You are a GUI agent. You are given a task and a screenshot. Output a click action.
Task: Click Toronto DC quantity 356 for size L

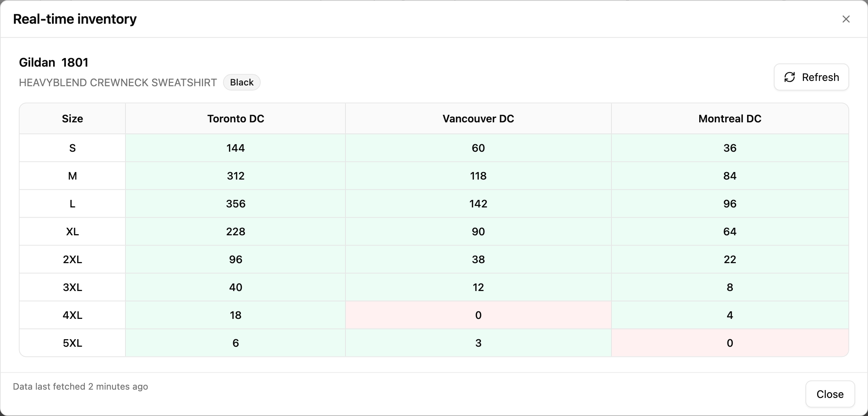[x=235, y=204]
